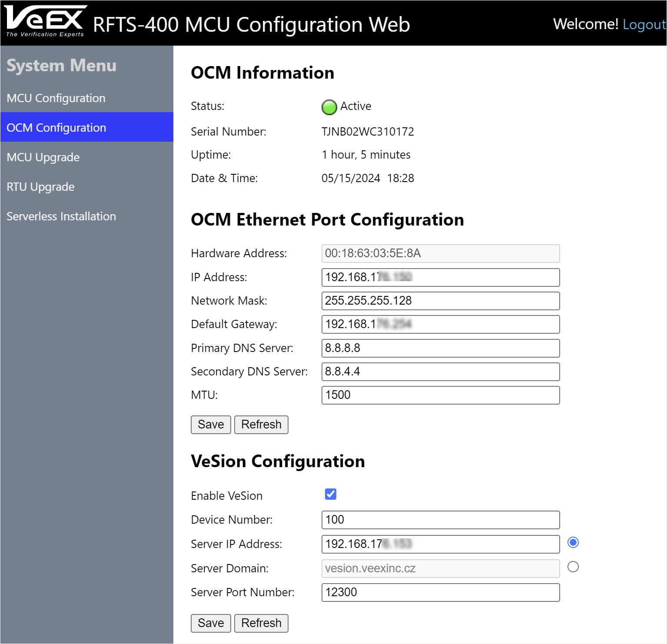
Task: Focus the Server Port Number field
Action: click(x=441, y=592)
